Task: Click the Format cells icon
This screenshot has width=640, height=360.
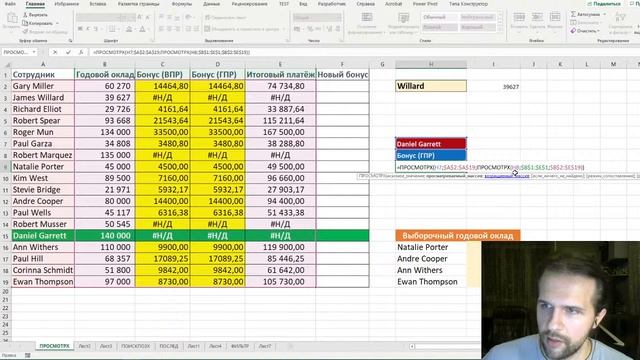Action: pyautogui.click(x=555, y=17)
